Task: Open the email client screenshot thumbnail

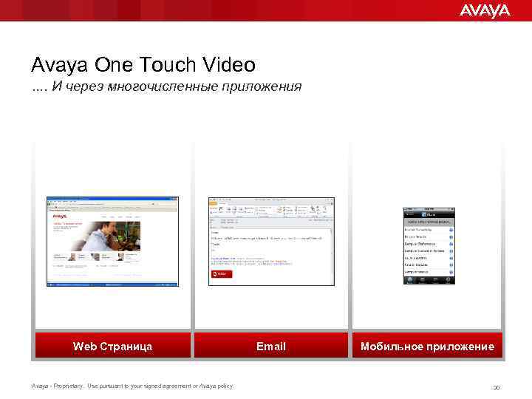Action: point(271,241)
